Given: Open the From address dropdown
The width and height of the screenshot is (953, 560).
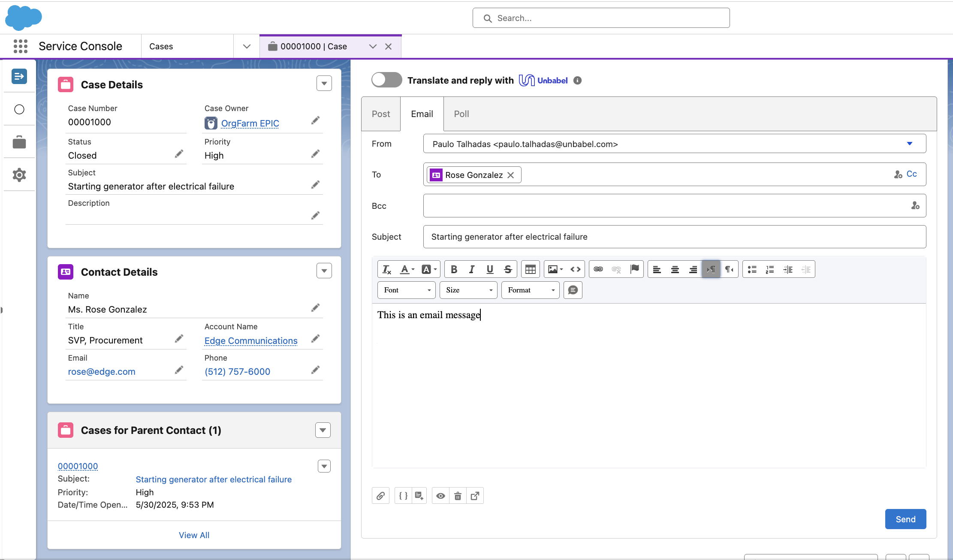Looking at the screenshot, I should pyautogui.click(x=674, y=144).
